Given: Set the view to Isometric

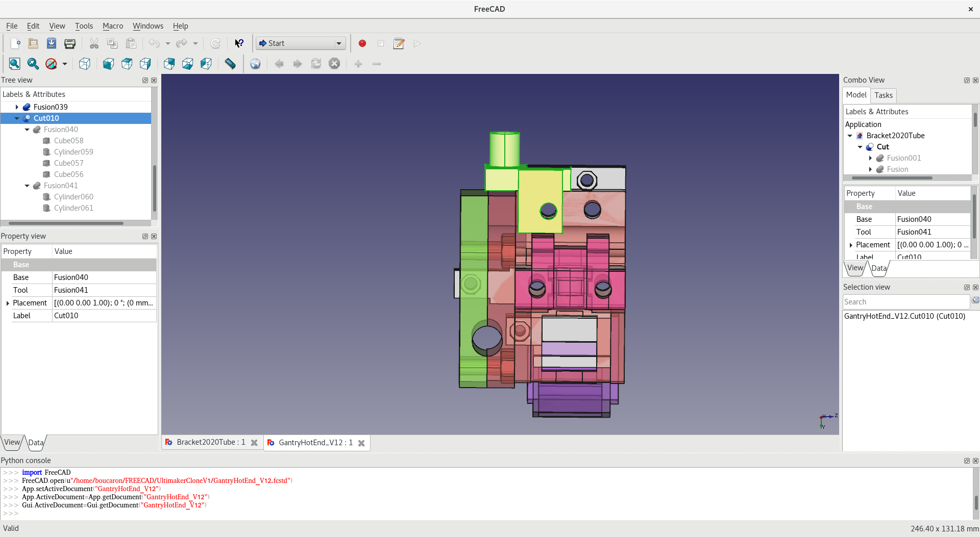Looking at the screenshot, I should pyautogui.click(x=84, y=64).
